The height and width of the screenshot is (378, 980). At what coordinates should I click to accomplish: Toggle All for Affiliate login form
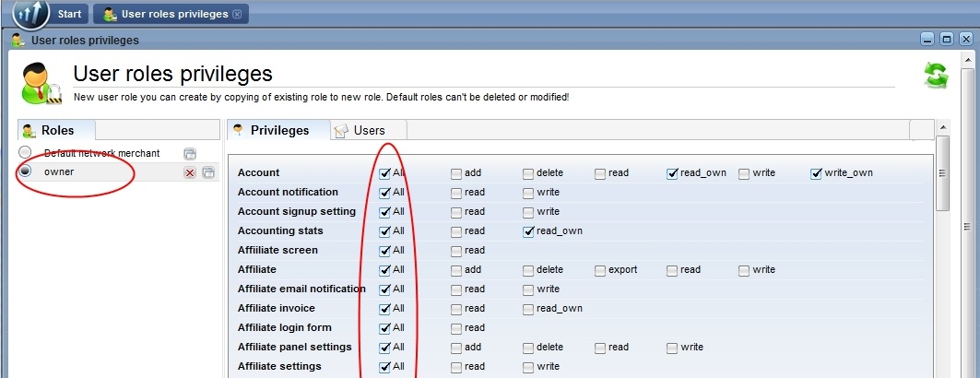pyautogui.click(x=385, y=328)
